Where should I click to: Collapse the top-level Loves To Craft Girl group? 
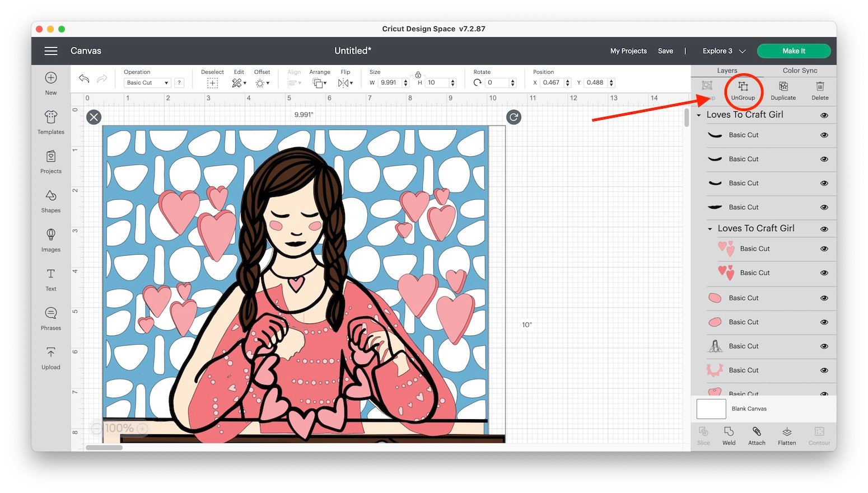click(x=699, y=115)
